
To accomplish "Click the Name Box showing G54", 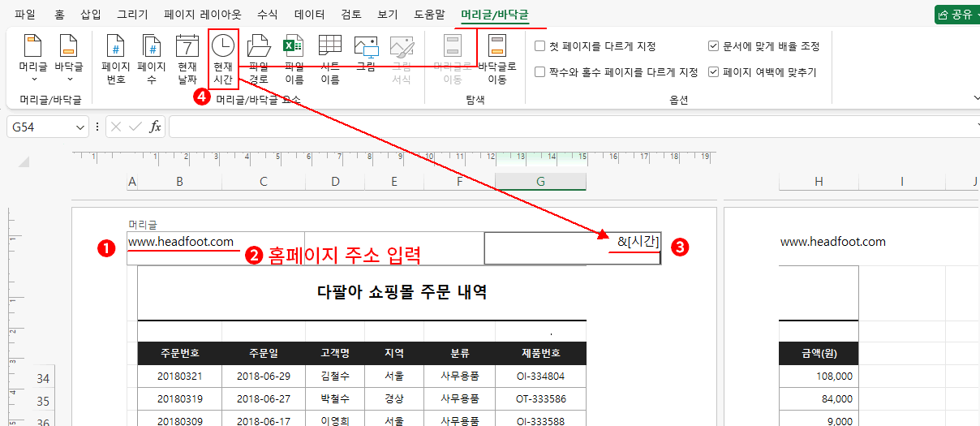I will point(41,127).
